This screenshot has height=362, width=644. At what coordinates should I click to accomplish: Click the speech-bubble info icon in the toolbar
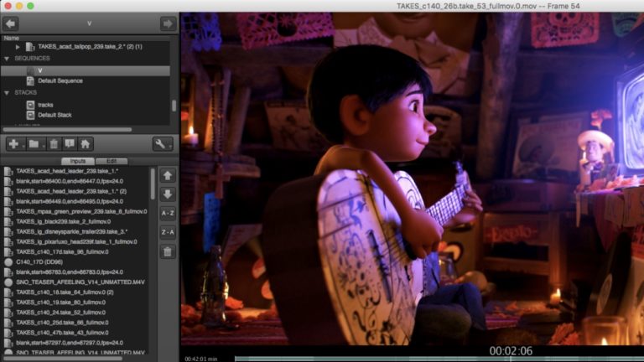click(70, 144)
